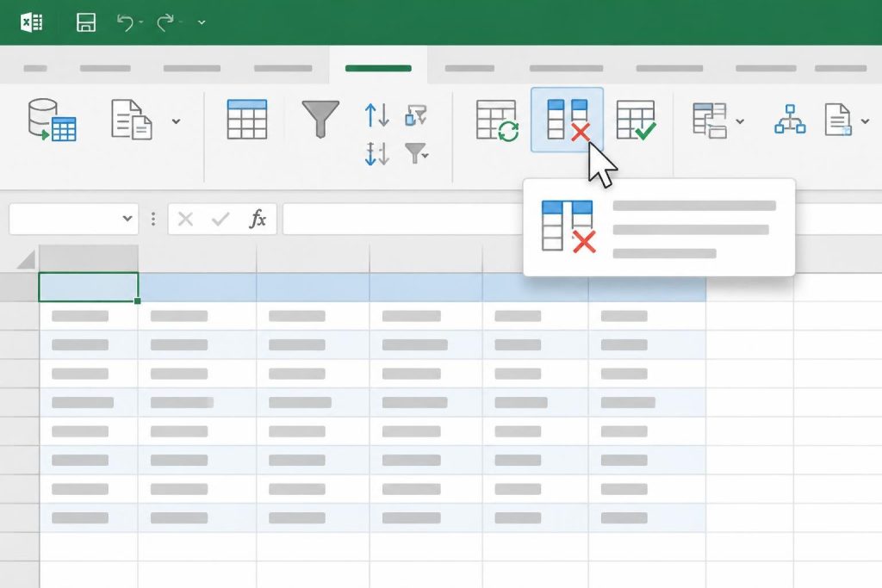Undo the last action
This screenshot has width=882, height=588.
coord(125,22)
